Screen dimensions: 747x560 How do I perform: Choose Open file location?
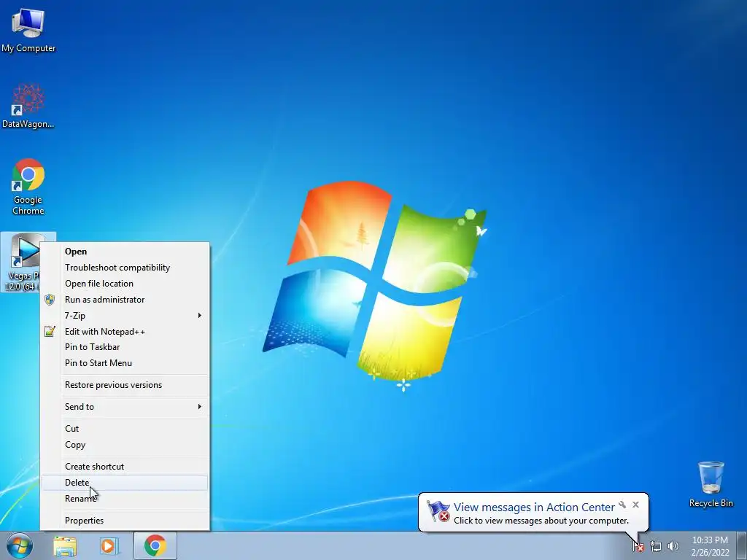click(x=125, y=284)
